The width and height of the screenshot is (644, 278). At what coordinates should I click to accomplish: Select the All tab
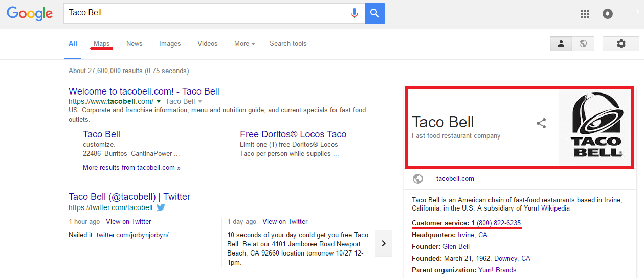(73, 44)
